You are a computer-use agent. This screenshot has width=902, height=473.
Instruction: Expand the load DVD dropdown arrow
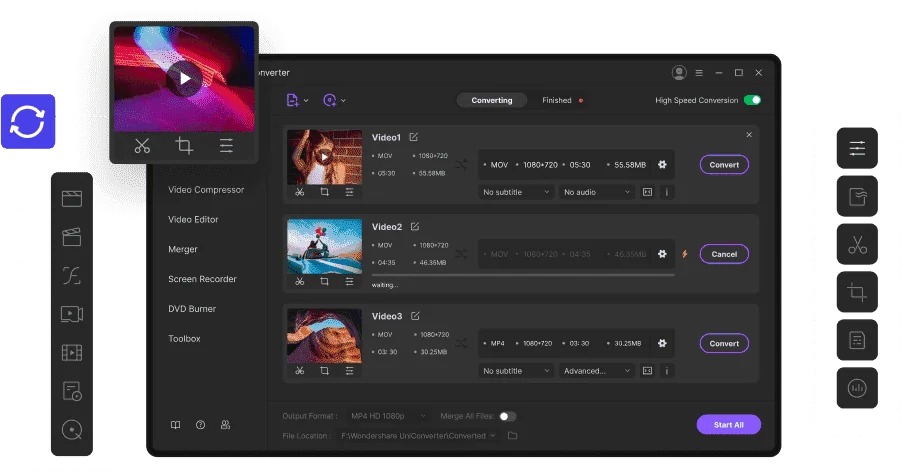click(x=343, y=101)
